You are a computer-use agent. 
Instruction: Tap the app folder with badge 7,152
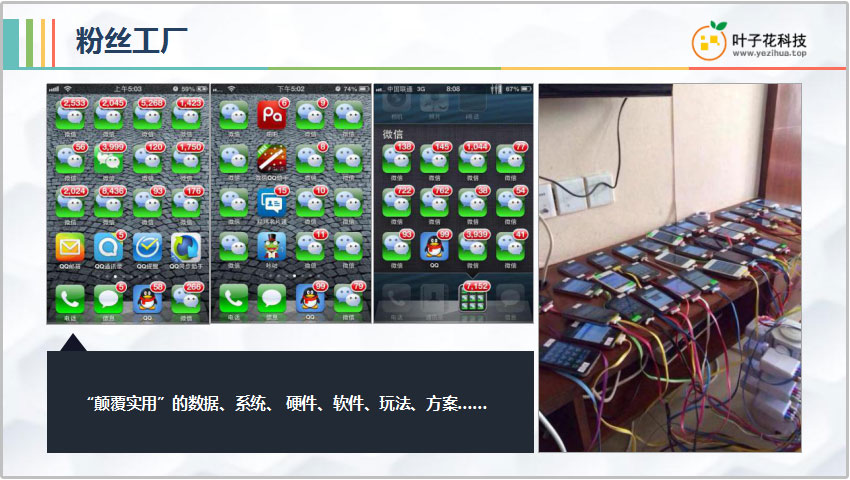click(473, 298)
